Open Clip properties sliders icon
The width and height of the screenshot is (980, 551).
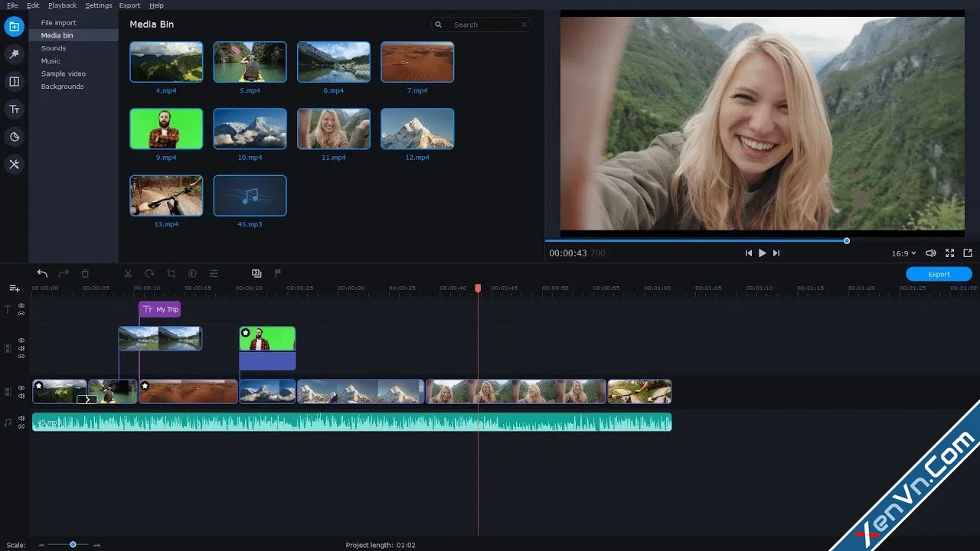214,273
